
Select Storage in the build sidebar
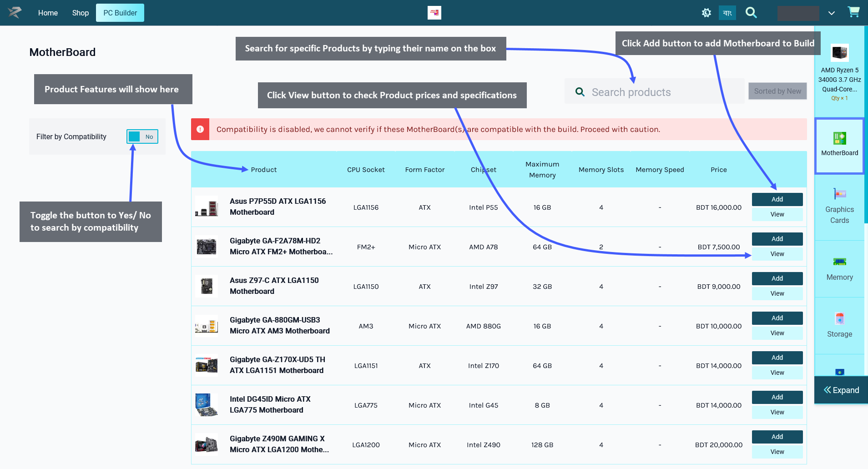click(x=839, y=326)
